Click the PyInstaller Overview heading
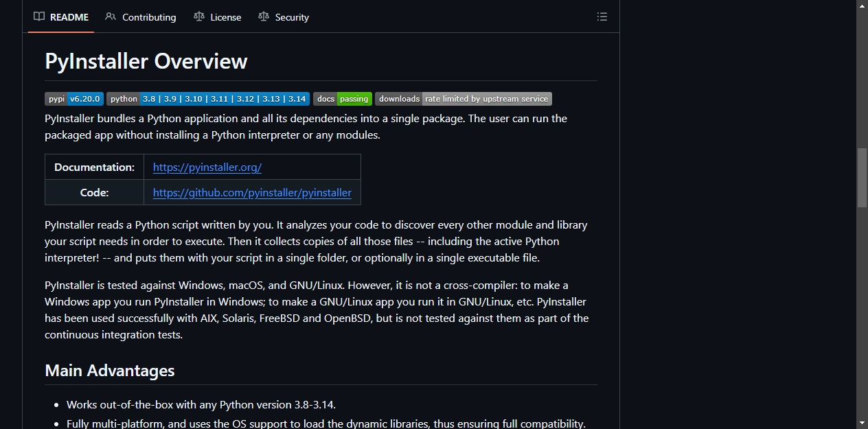The height and width of the screenshot is (429, 868). point(146,61)
